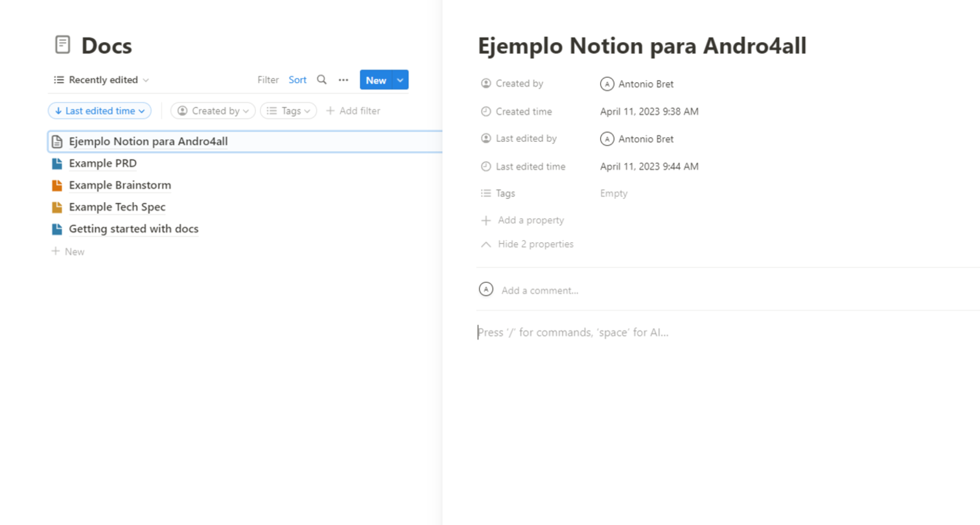
Task: Click the avatar next to Add a comment
Action: point(486,289)
